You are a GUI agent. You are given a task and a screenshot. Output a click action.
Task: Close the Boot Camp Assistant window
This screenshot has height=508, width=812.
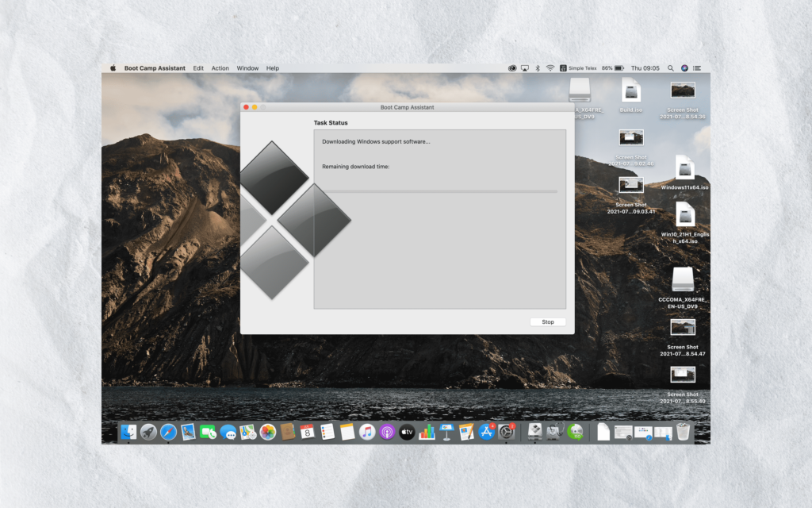(246, 107)
